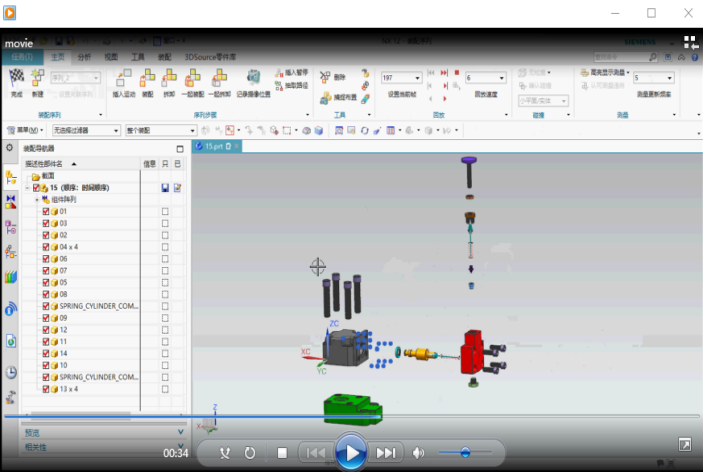The height and width of the screenshot is (472, 704).
Task: Click the full-screen view icon of player
Action: click(685, 445)
